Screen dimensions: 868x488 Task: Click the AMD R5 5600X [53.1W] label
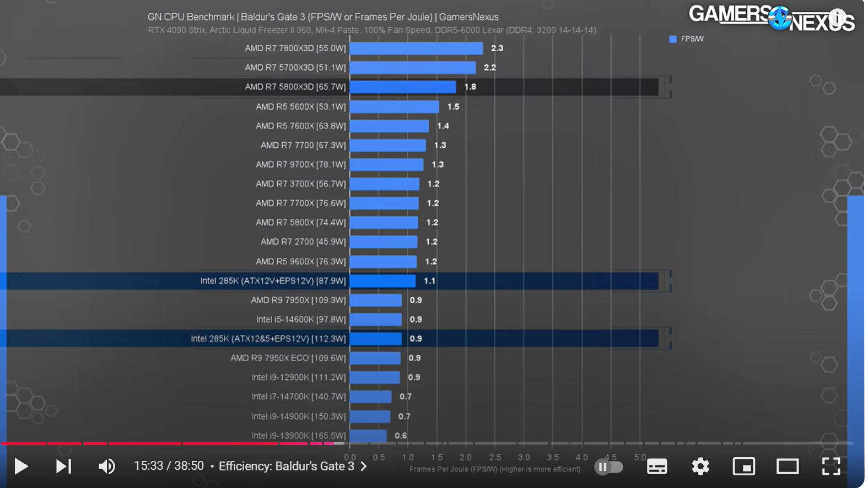pyautogui.click(x=301, y=106)
